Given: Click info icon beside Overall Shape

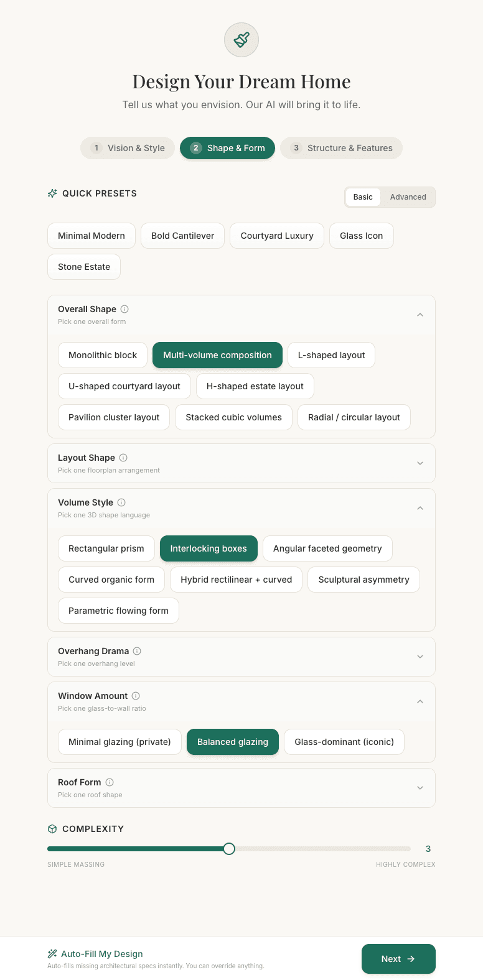Looking at the screenshot, I should coord(124,309).
